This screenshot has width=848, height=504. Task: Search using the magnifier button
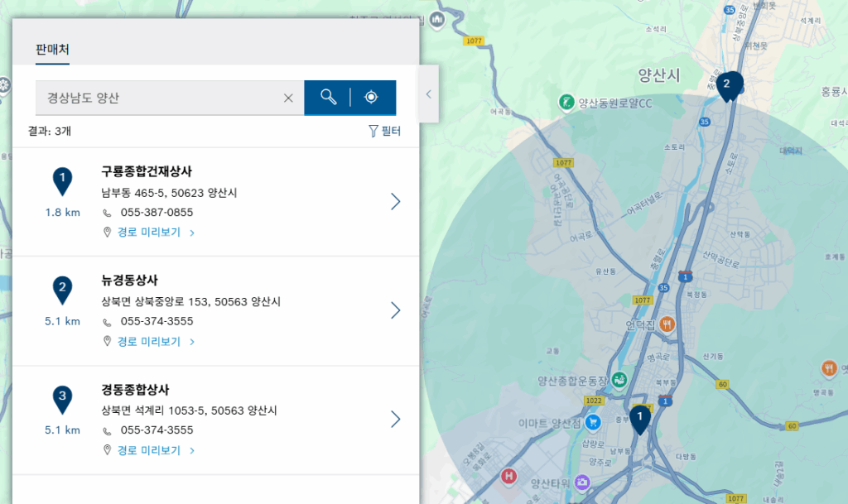[x=328, y=97]
